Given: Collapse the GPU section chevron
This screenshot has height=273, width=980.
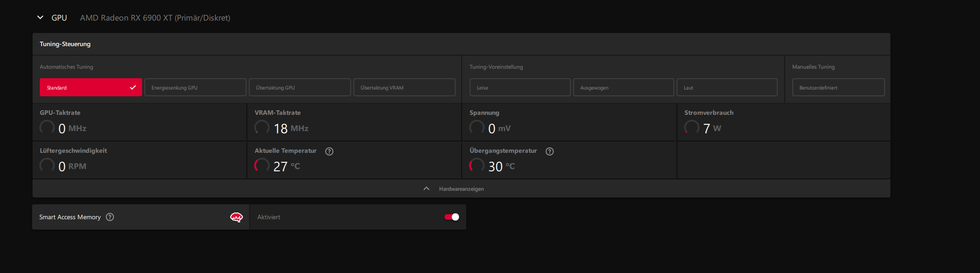Looking at the screenshot, I should [x=40, y=18].
